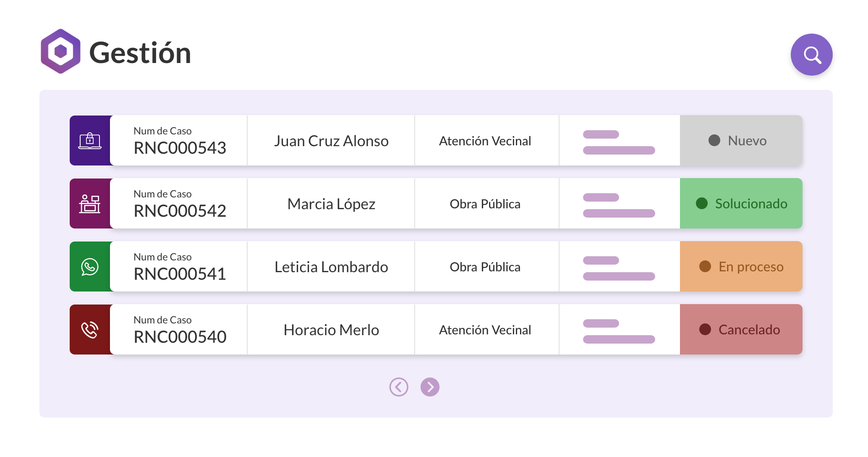Image resolution: width=868 pixels, height=457 pixels.
Task: Select contact Juan Cruz Alonso
Action: coord(331,141)
